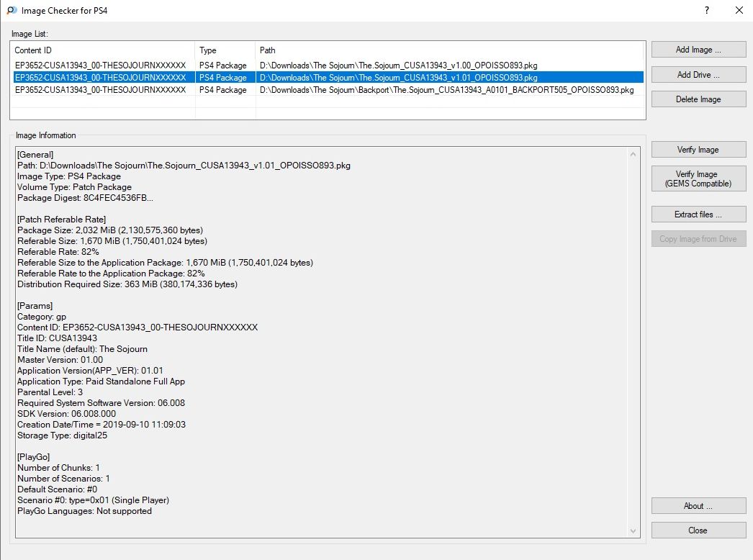Click the Verify Image button
The width and height of the screenshot is (753, 560).
click(698, 150)
